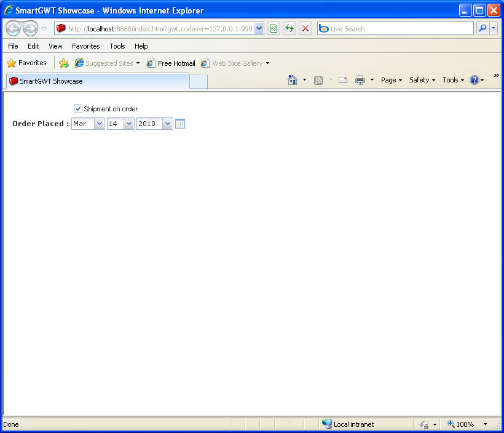Click the Print icon

click(360, 80)
